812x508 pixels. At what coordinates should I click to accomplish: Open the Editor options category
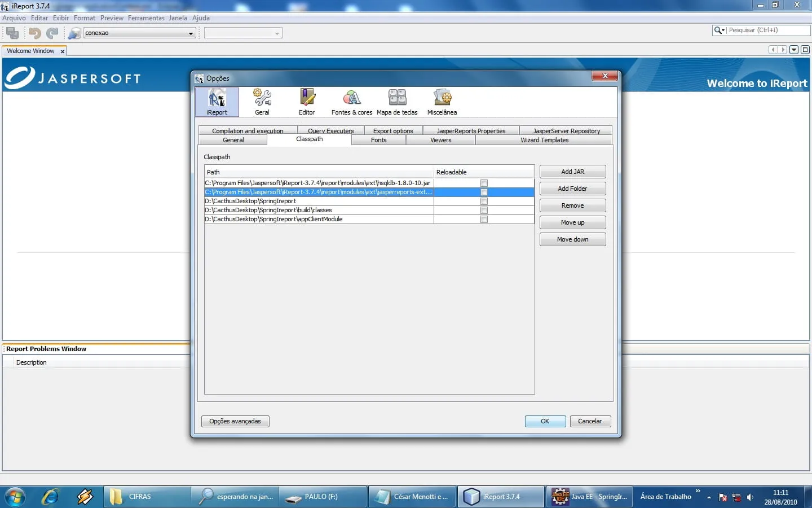[307, 102]
